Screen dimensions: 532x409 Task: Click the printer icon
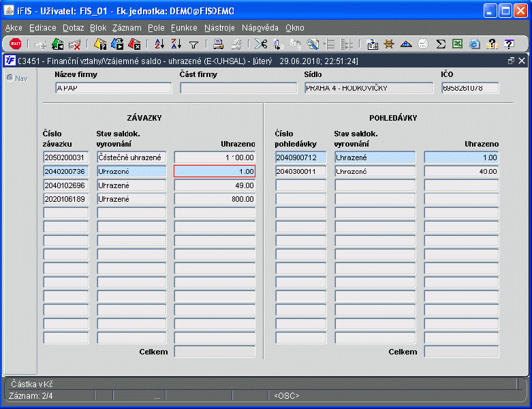218,44
